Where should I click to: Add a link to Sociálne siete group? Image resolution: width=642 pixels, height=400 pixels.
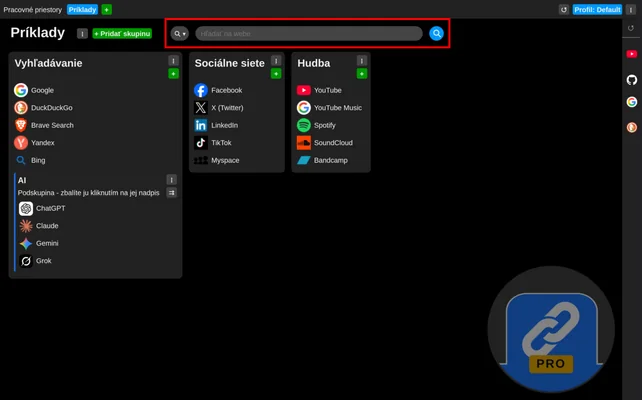(x=276, y=74)
